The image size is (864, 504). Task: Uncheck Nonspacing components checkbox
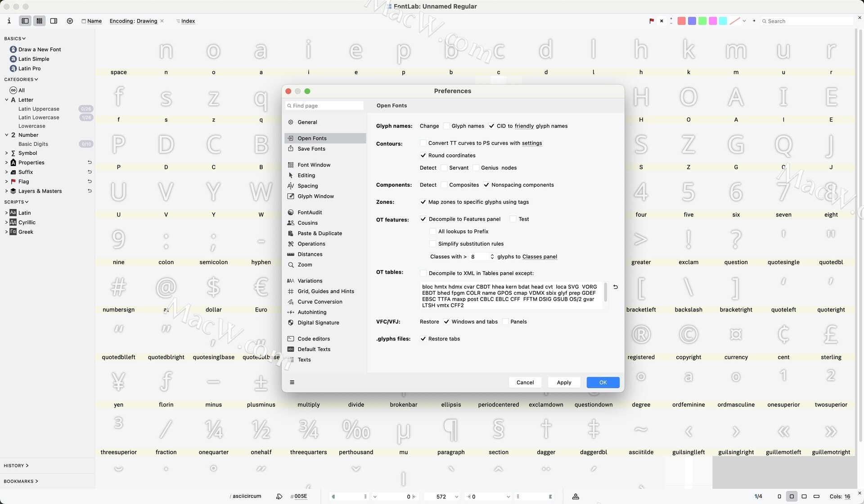point(486,185)
